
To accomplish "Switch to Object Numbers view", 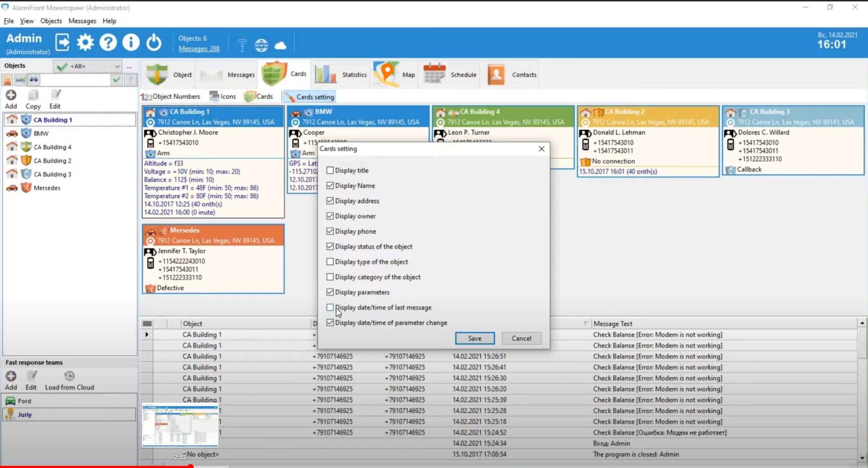I will [x=170, y=96].
